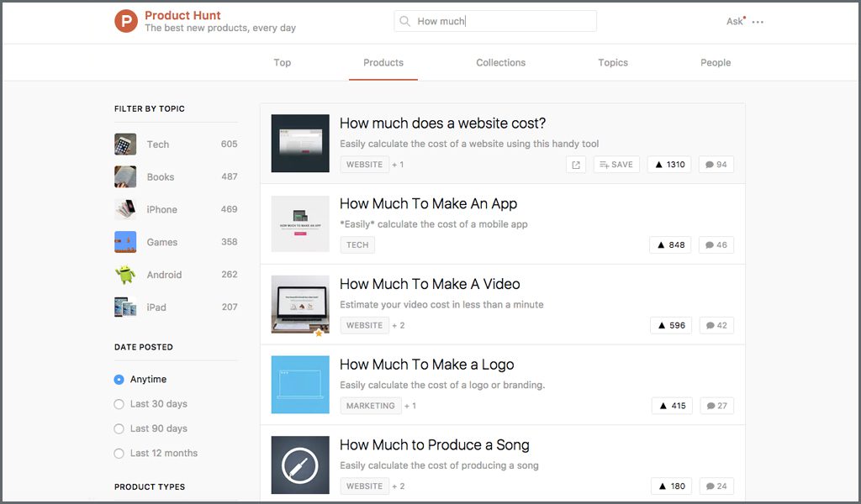The width and height of the screenshot is (861, 504).
Task: Click the MARKETING tag on Logo product
Action: coord(370,406)
